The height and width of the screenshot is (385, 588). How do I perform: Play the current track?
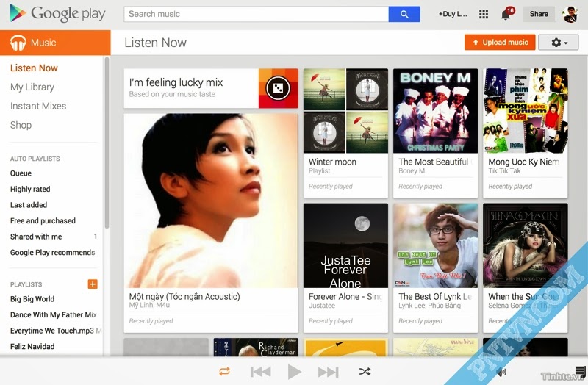tap(295, 372)
